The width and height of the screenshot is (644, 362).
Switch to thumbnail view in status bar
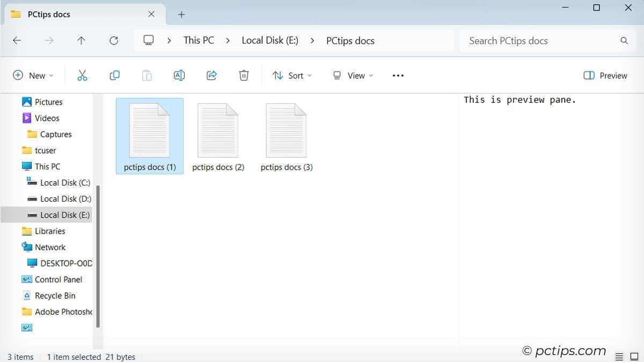coord(635,356)
